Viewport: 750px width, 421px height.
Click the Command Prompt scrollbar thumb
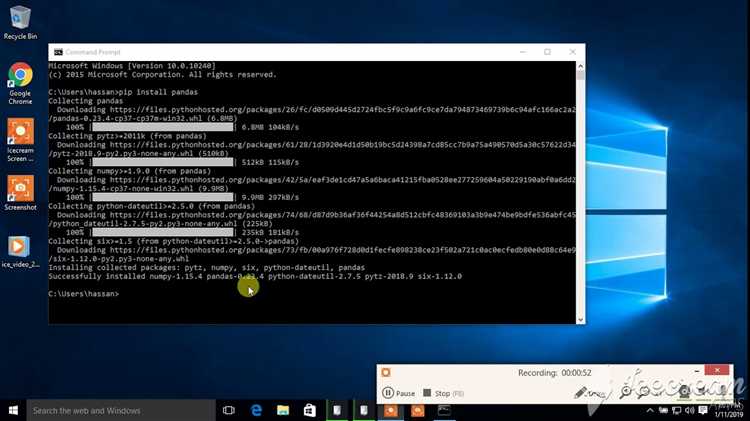(580, 75)
